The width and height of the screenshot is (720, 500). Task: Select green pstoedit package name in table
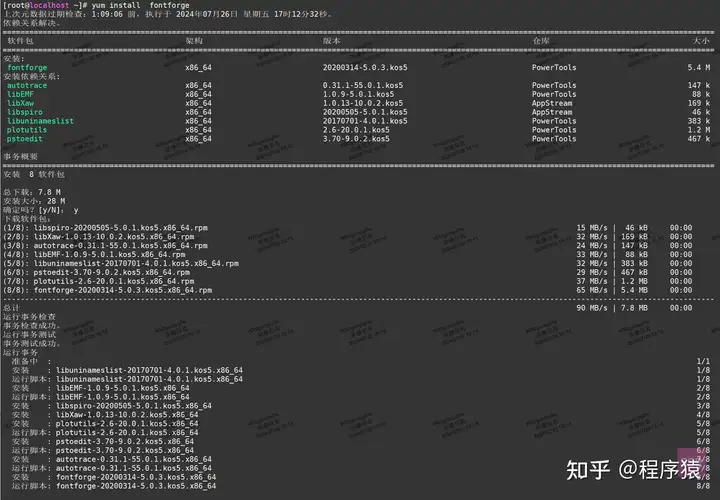pos(25,139)
